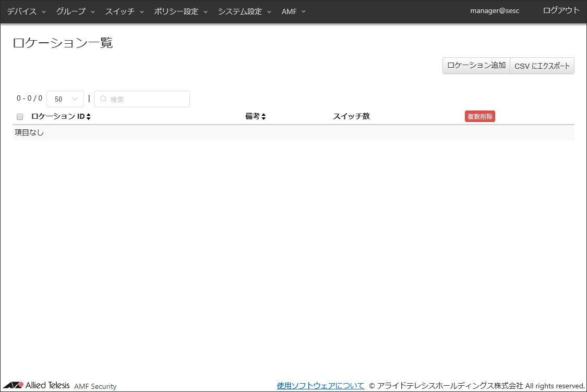Click the magnifier icon in the search box
The width and height of the screenshot is (587, 392).
coord(103,99)
